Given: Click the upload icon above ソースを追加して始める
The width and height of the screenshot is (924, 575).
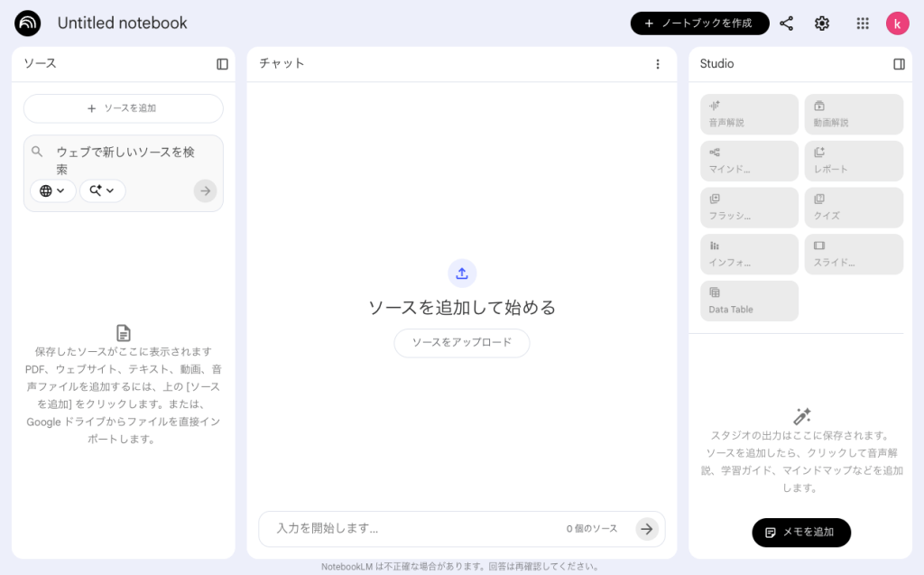Looking at the screenshot, I should [462, 273].
